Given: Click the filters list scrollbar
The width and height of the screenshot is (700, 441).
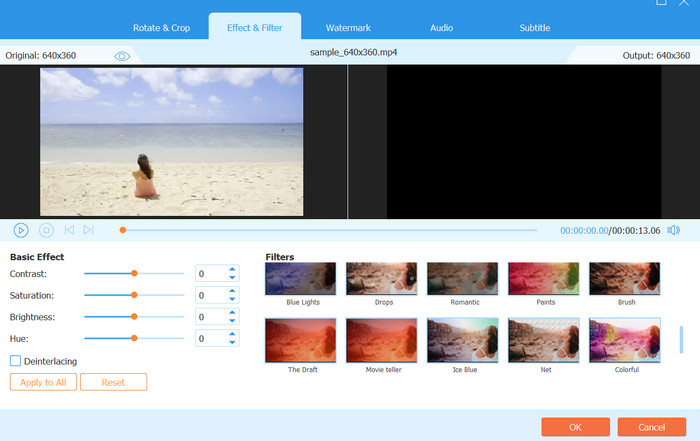Looking at the screenshot, I should tap(682, 338).
